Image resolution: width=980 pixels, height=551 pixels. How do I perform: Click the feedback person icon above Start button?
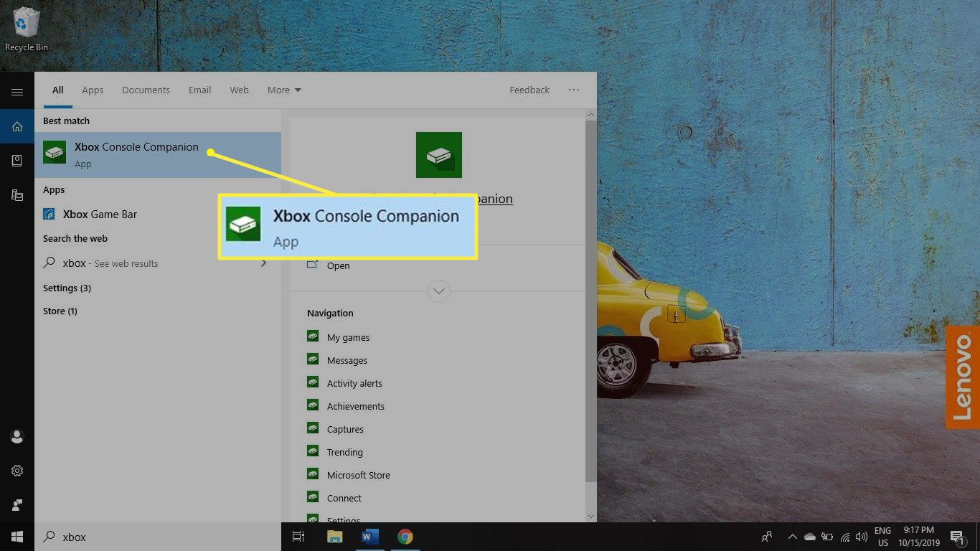(17, 504)
